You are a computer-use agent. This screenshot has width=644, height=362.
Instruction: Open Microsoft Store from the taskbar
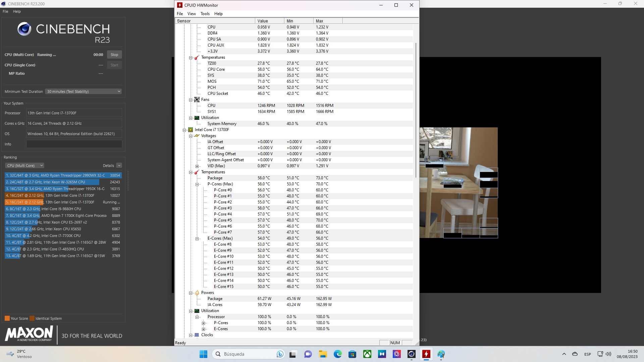(x=352, y=354)
